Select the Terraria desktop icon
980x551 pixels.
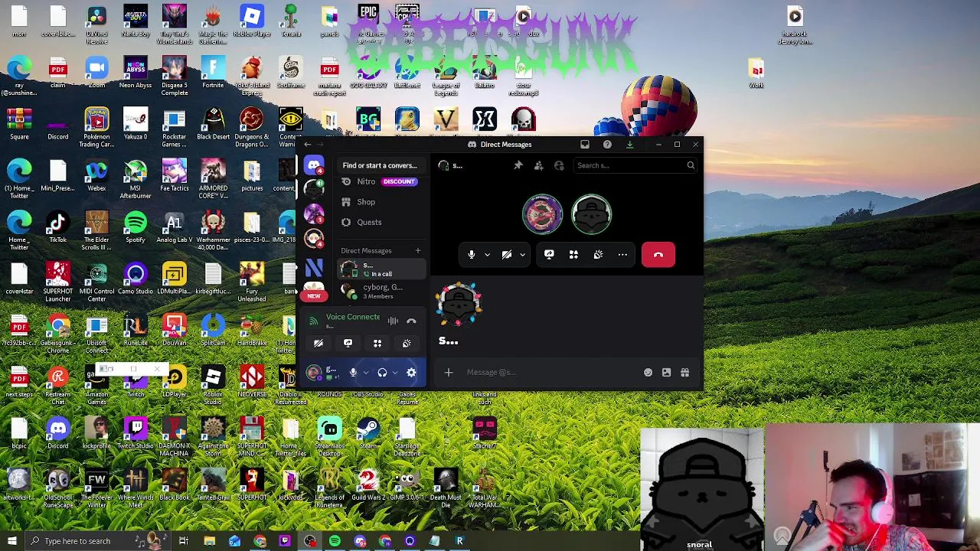point(291,22)
